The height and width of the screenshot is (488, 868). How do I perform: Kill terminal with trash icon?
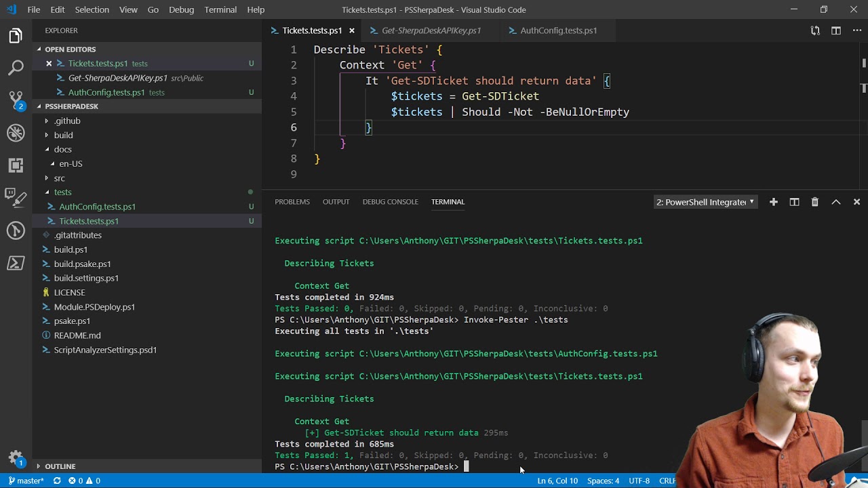tap(815, 202)
